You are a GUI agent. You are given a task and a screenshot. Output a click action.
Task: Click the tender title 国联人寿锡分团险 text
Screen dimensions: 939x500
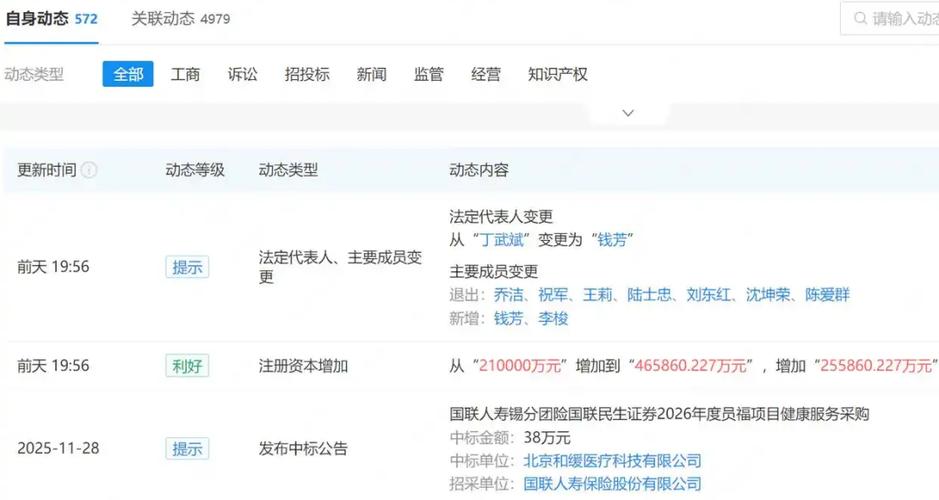pos(659,414)
